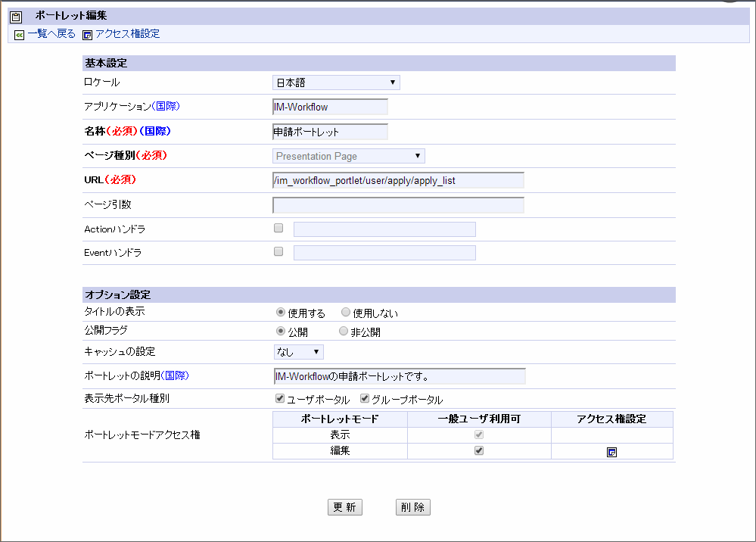The width and height of the screenshot is (756, 542).
Task: Go back via 一覧へ戻る link
Action: (51, 34)
